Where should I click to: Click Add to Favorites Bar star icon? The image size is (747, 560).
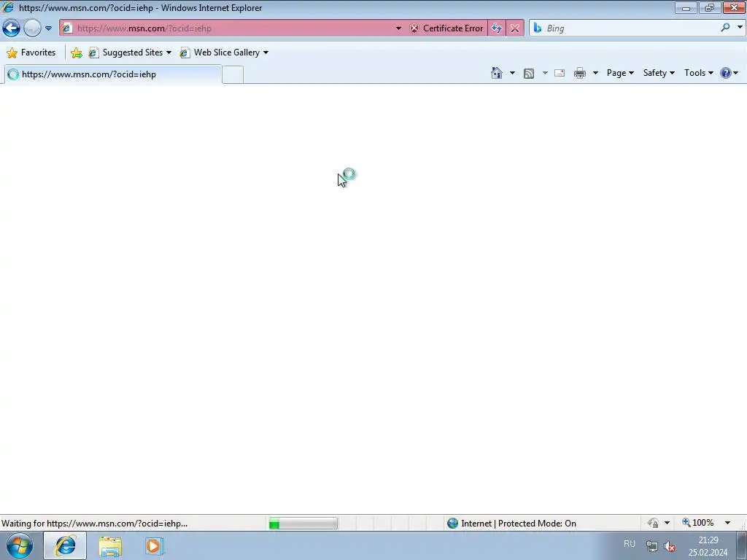click(x=76, y=52)
